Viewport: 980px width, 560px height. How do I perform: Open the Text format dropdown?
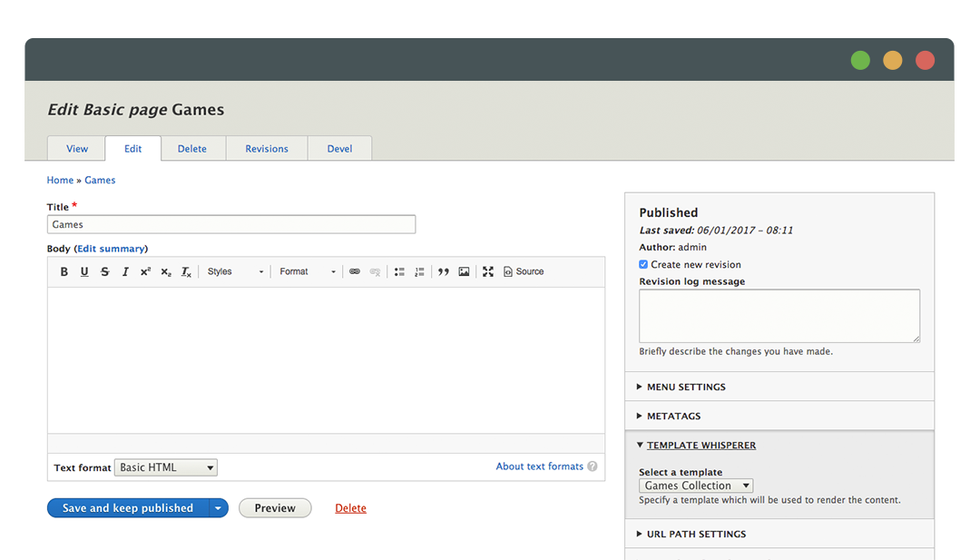(165, 467)
